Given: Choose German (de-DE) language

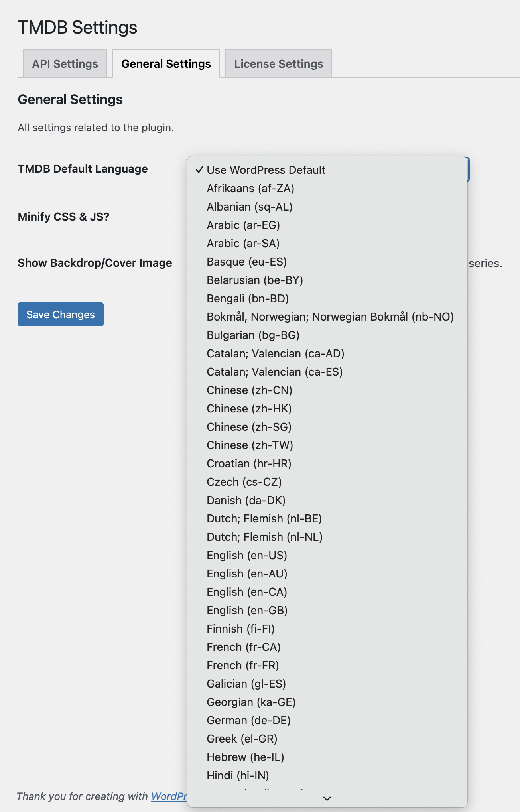Looking at the screenshot, I should (327, 720).
